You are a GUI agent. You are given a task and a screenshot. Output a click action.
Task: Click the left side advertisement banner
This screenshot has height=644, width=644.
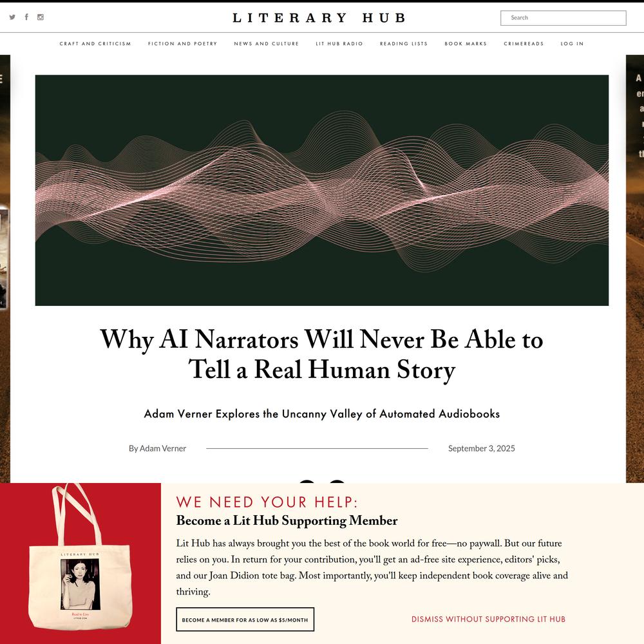[5, 269]
